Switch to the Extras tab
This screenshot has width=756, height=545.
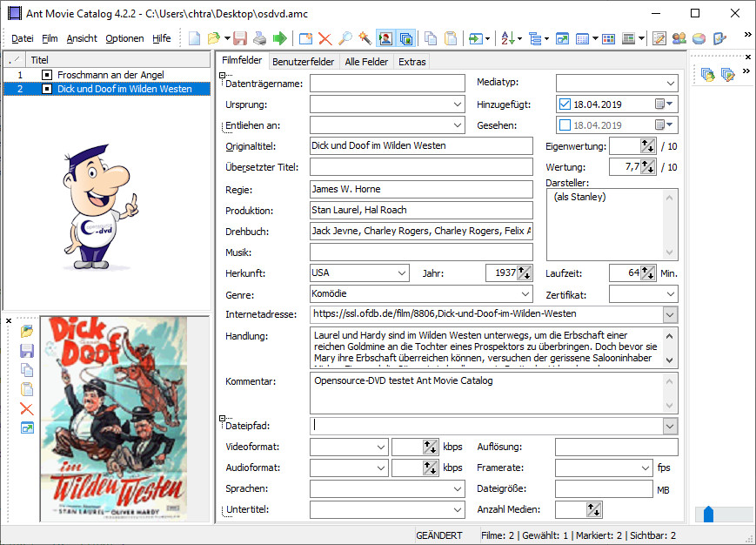(x=411, y=62)
